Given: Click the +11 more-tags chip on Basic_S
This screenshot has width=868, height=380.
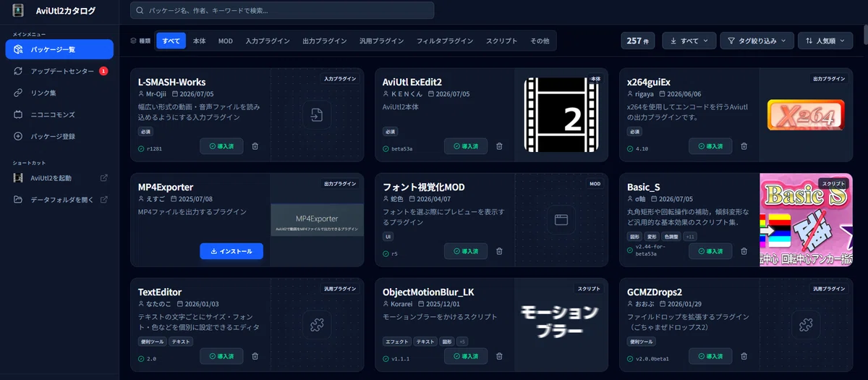Looking at the screenshot, I should (690, 237).
